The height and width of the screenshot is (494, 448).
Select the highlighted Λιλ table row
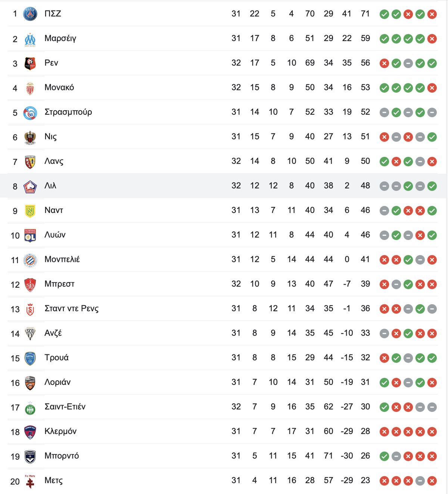(x=224, y=186)
